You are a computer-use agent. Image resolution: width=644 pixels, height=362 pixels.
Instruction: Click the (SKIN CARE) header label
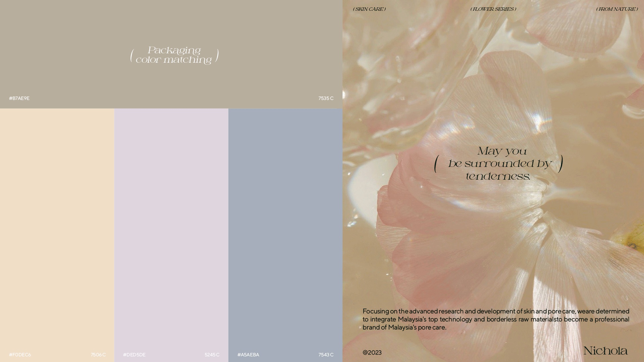click(x=369, y=9)
